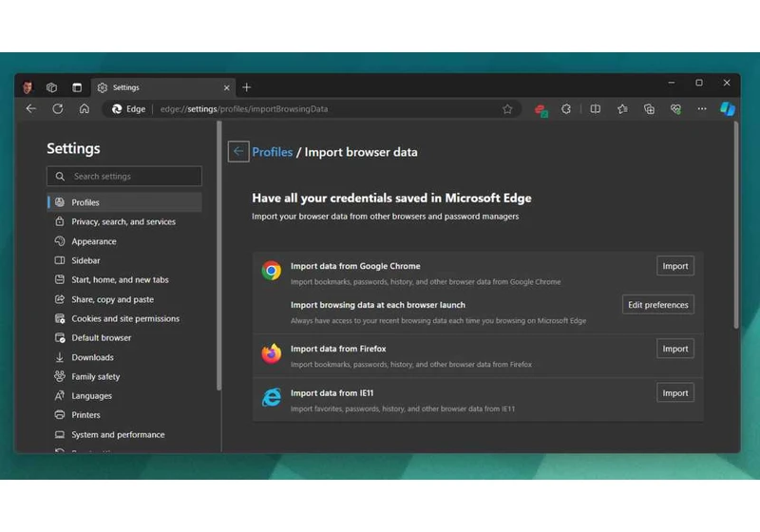The height and width of the screenshot is (532, 760).
Task: Open a new tab with plus button
Action: [246, 87]
